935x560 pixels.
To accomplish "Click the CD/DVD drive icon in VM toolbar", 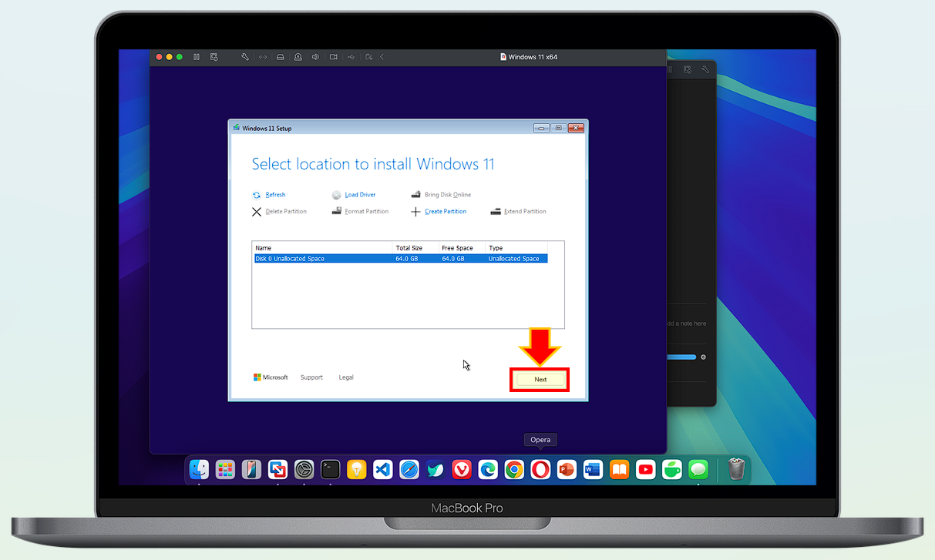I will (x=298, y=57).
